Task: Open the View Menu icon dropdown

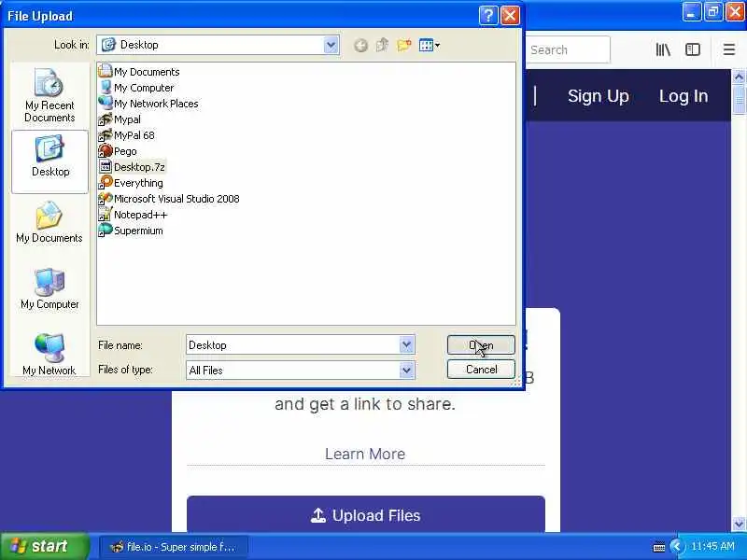Action: point(430,45)
